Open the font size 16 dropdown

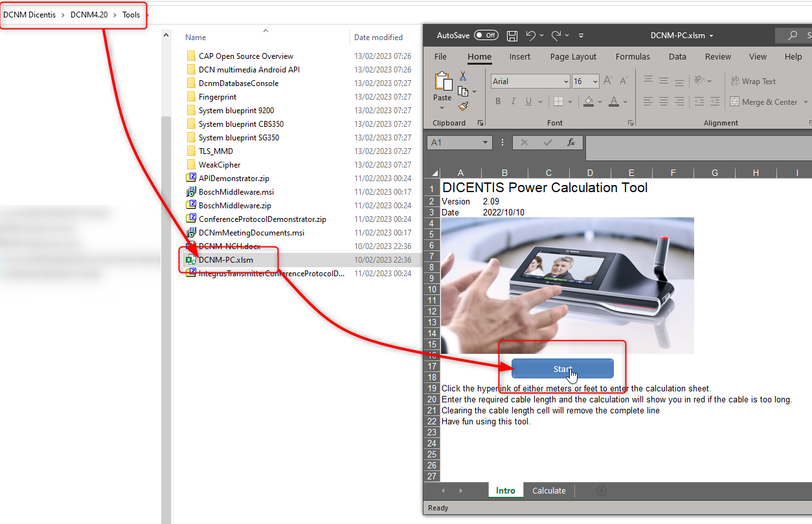594,82
